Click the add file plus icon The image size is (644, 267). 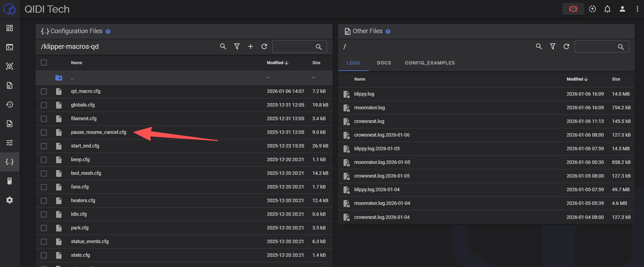pos(250,46)
